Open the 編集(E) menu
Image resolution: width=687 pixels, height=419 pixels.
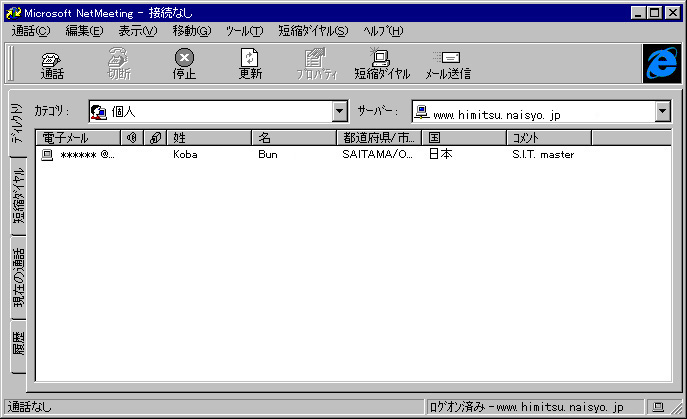84,31
